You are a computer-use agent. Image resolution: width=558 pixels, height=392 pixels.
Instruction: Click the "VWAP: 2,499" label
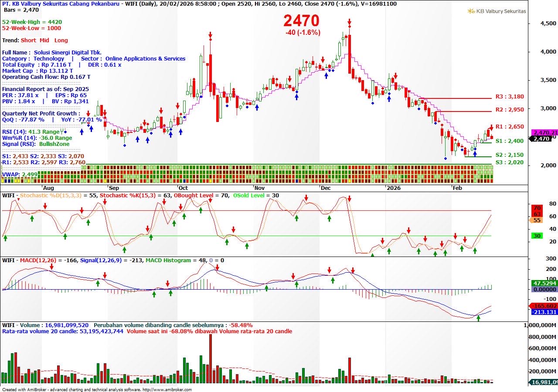tap(19, 174)
